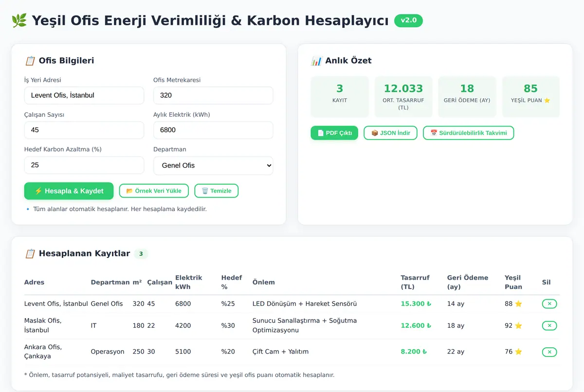Load sample data with Örnek Veri Yükle
Screen dimensions: 584x392
tap(154, 191)
